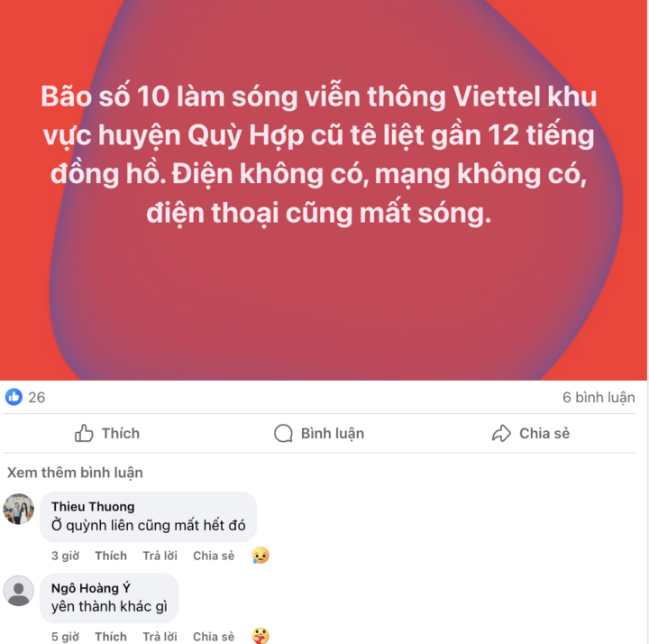Reply to Thieu Thuong's comment with Trả lời
Viewport: 649px width, 644px height.
click(160, 556)
